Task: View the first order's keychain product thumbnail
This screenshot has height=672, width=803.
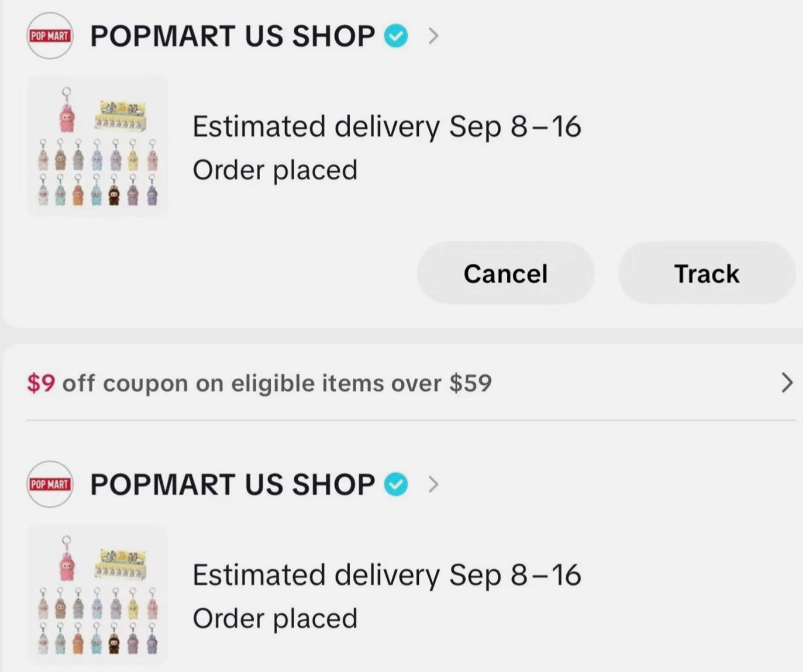Action: coord(98,147)
